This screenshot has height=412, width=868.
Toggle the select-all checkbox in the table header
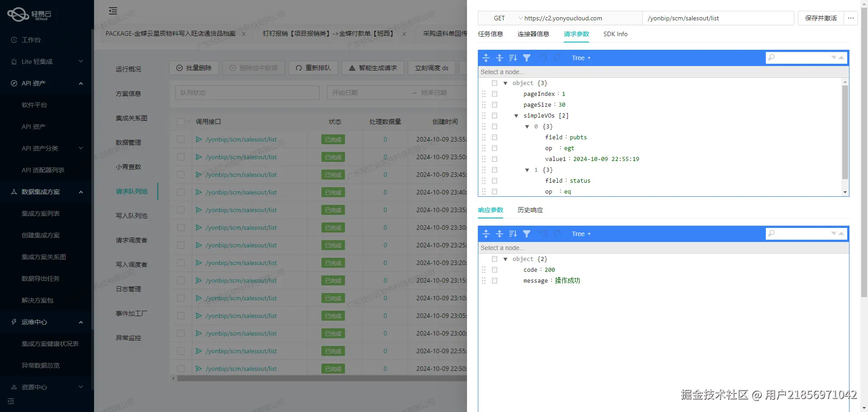(181, 122)
